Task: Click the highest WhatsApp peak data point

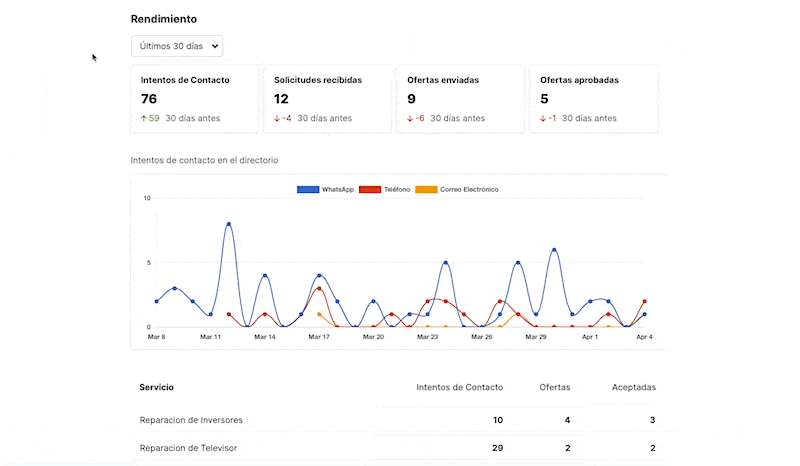Action: [229, 224]
